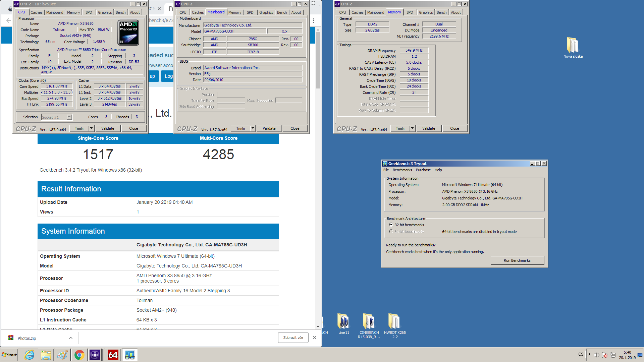This screenshot has width=644, height=362.
Task: Click Close button in Mainboard CPU-Z window
Action: [x=295, y=128]
